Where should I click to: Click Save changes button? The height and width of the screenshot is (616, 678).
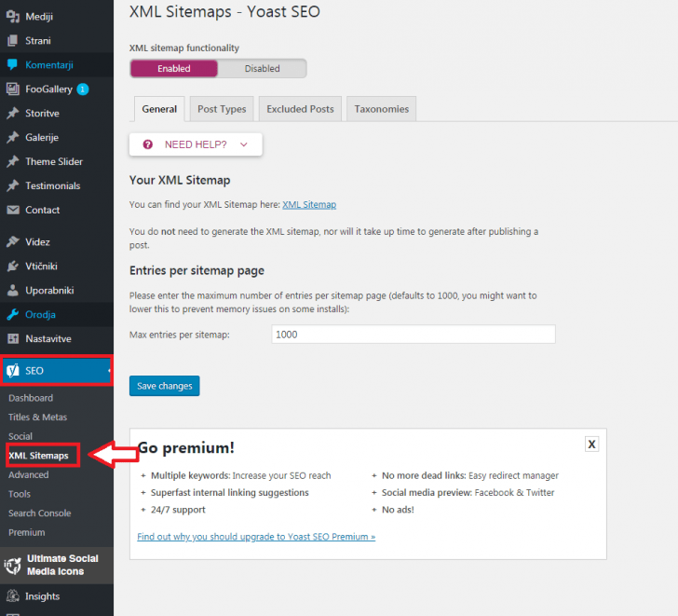[164, 386]
